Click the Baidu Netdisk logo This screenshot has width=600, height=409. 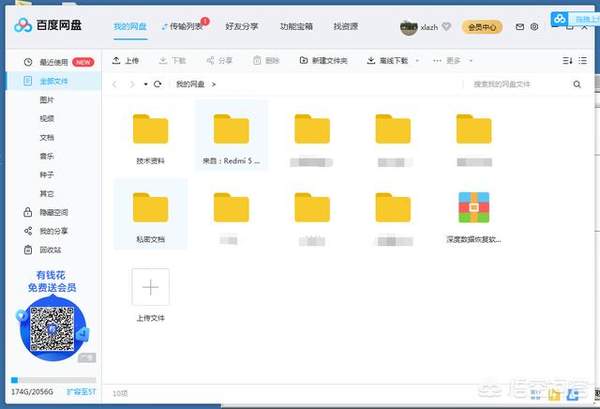tap(48, 25)
